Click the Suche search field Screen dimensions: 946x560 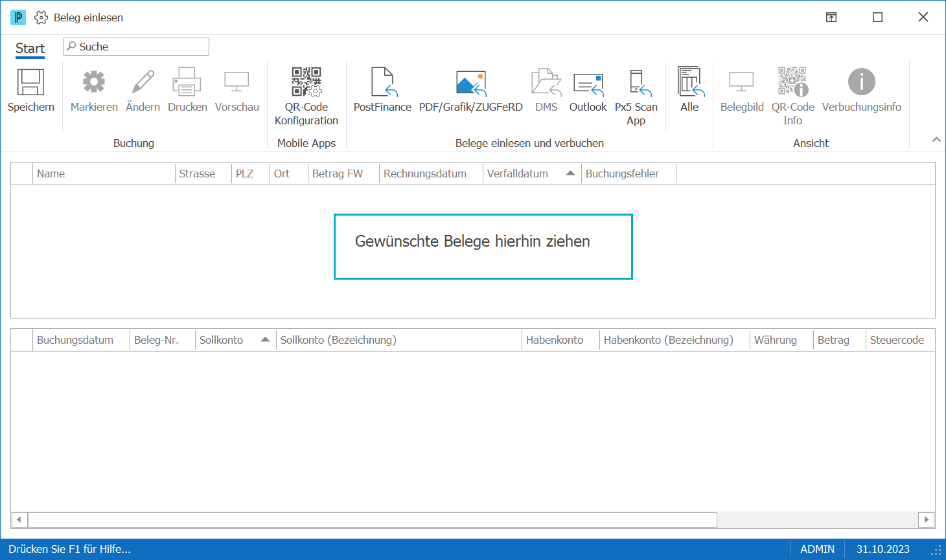[136, 47]
